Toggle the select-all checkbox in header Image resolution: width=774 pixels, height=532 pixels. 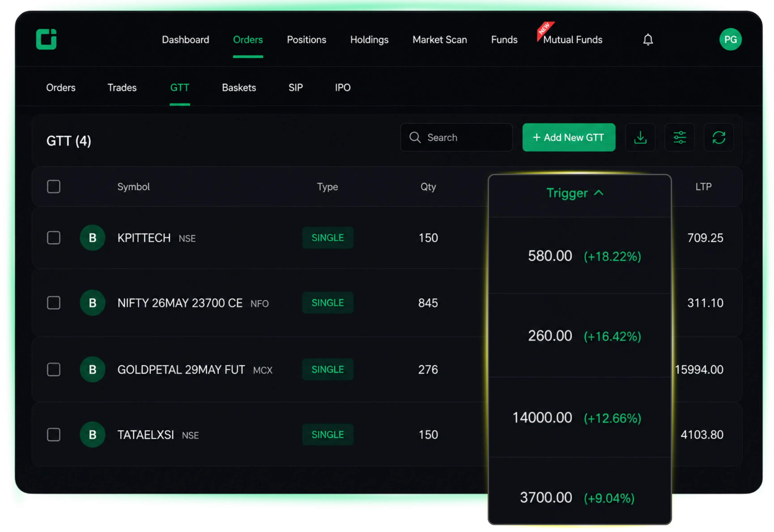click(53, 187)
